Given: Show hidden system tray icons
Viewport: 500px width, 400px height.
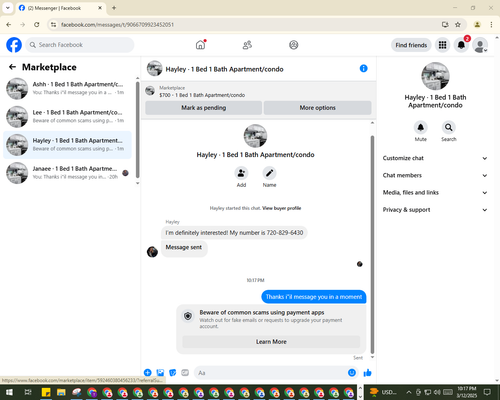Looking at the screenshot, I should tap(409, 392).
